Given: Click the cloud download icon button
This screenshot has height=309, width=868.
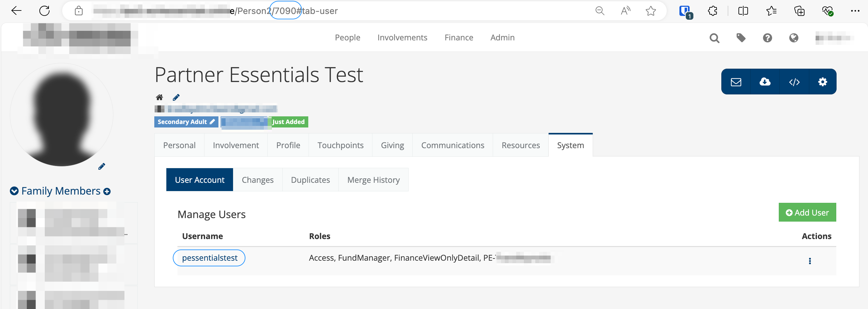Looking at the screenshot, I should coord(765,82).
